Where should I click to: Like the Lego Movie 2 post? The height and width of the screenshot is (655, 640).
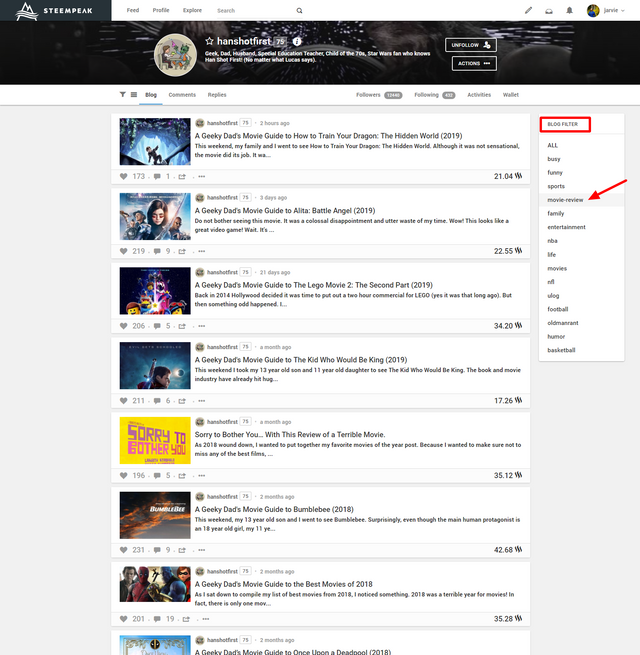coord(124,326)
